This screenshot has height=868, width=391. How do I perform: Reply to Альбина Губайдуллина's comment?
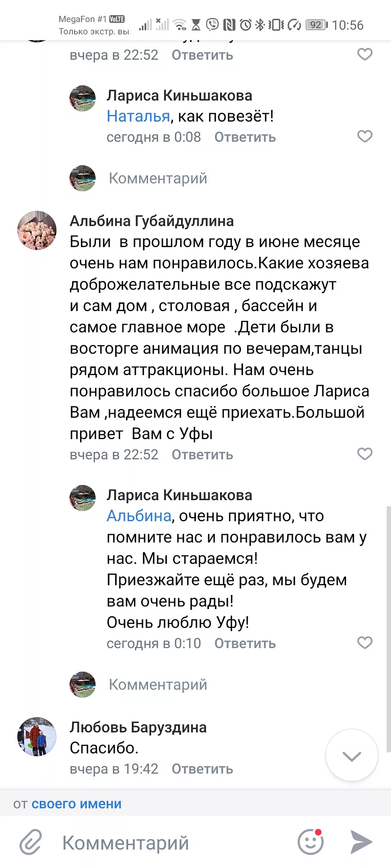202,455
